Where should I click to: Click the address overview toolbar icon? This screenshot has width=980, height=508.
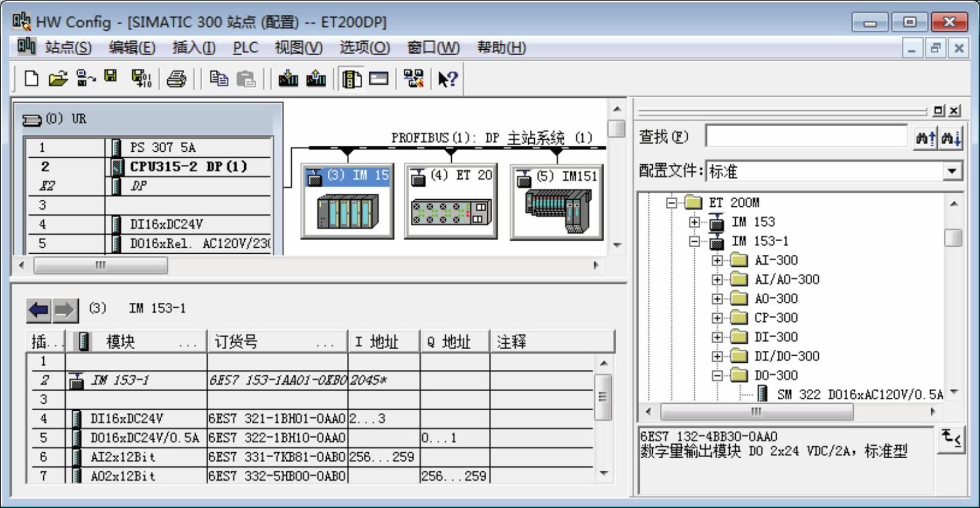pos(378,78)
